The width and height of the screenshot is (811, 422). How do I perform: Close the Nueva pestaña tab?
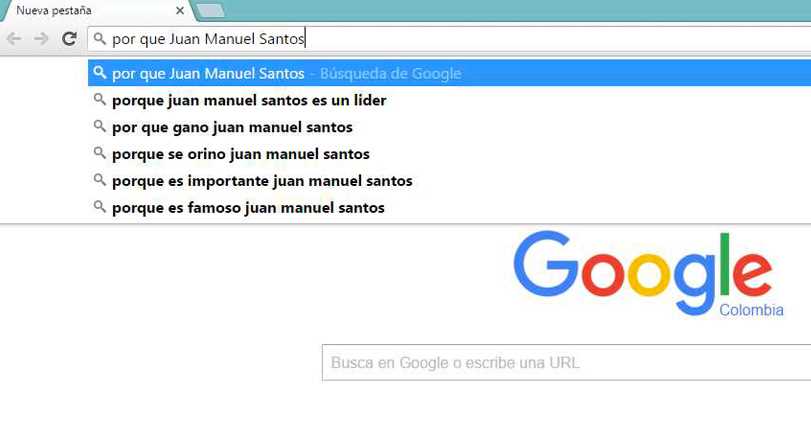pyautogui.click(x=180, y=10)
